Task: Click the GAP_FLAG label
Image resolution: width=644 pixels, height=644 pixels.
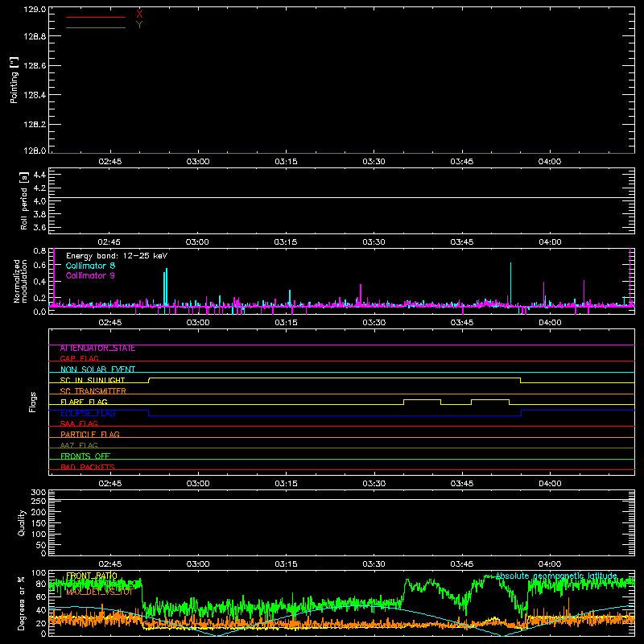Action: click(79, 358)
